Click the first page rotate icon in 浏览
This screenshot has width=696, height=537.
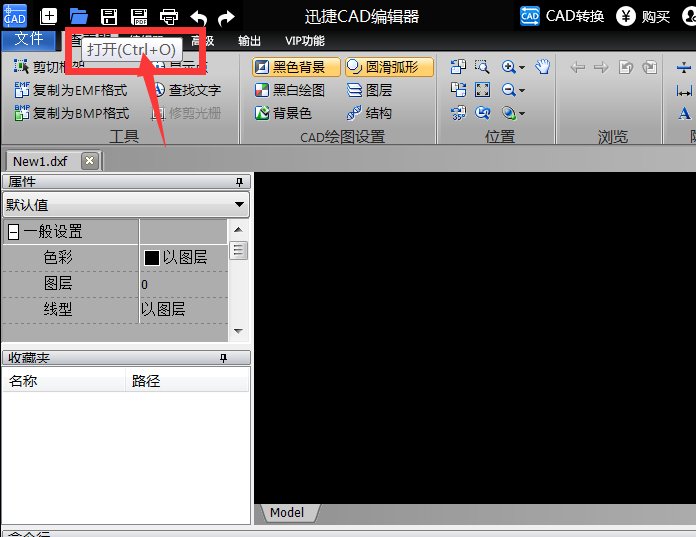click(x=626, y=67)
